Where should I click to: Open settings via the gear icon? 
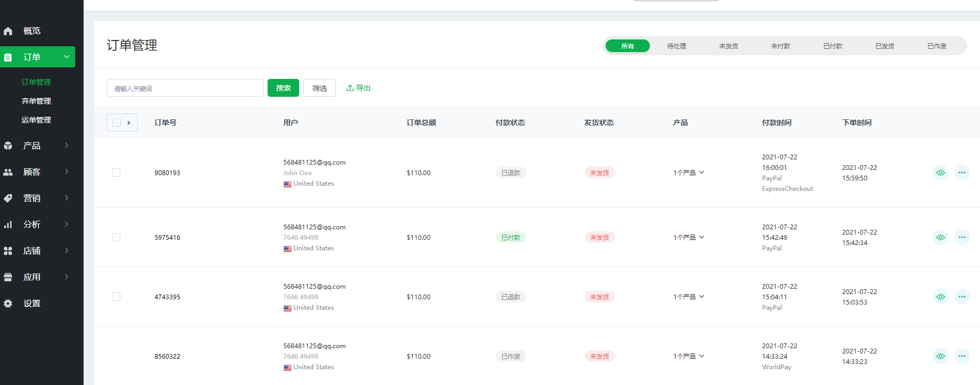(8, 303)
